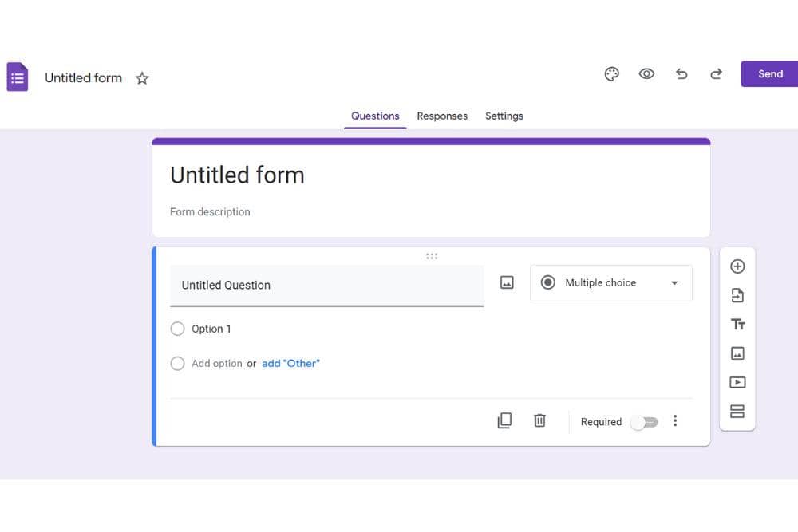This screenshot has height=532, width=798.
Task: Click the Send button
Action: click(769, 74)
